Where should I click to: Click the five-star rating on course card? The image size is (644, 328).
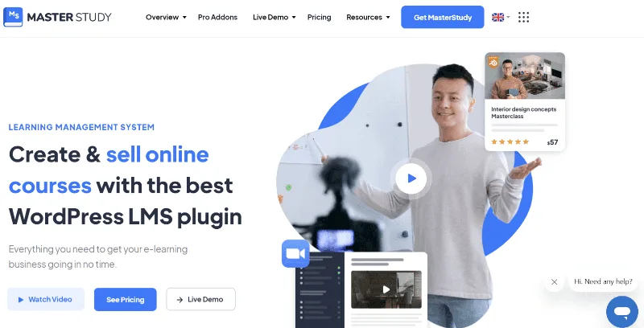point(510,141)
